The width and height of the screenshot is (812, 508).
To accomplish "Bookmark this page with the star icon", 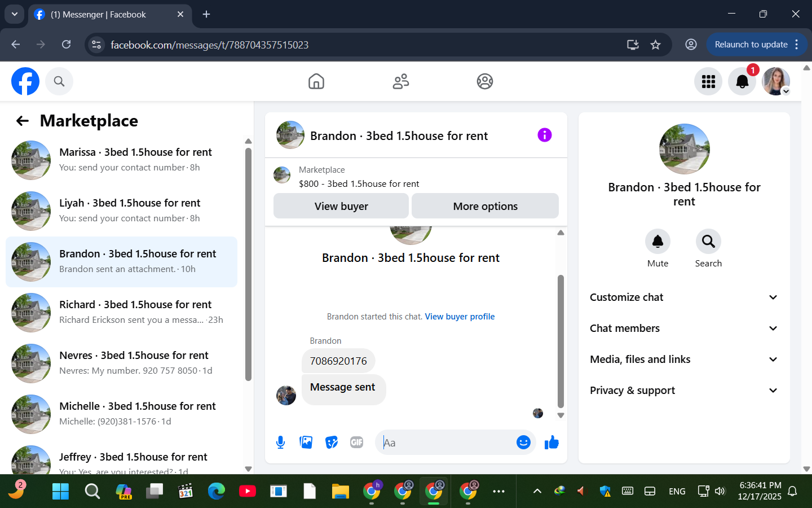I will [655, 45].
